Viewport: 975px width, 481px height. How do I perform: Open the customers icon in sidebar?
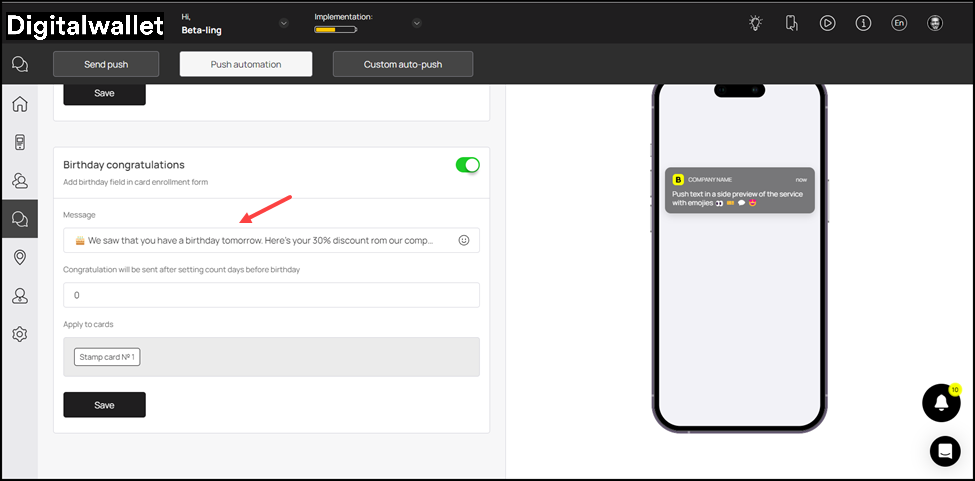[x=19, y=181]
